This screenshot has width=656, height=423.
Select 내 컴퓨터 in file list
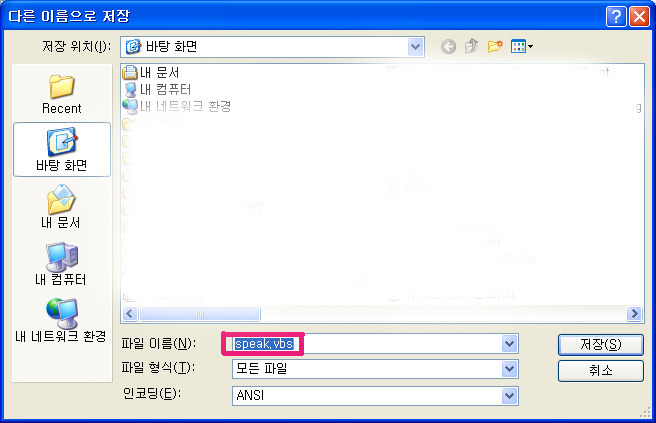click(x=158, y=89)
